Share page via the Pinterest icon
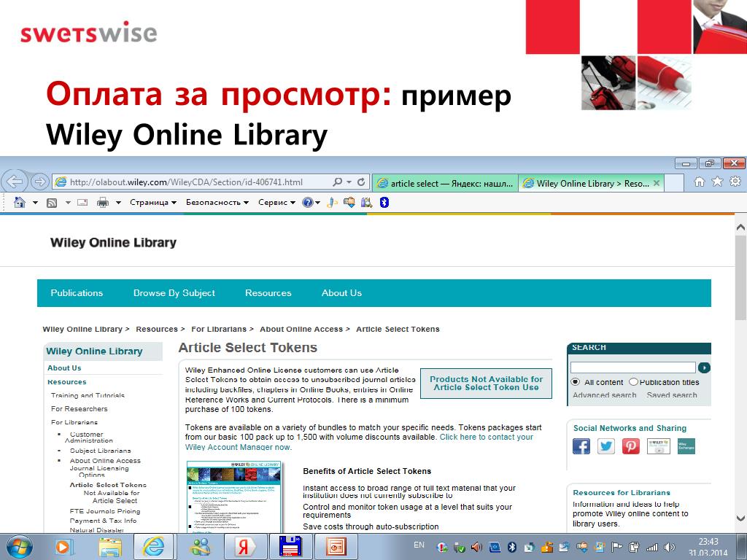This screenshot has height=560, width=747. pyautogui.click(x=631, y=446)
